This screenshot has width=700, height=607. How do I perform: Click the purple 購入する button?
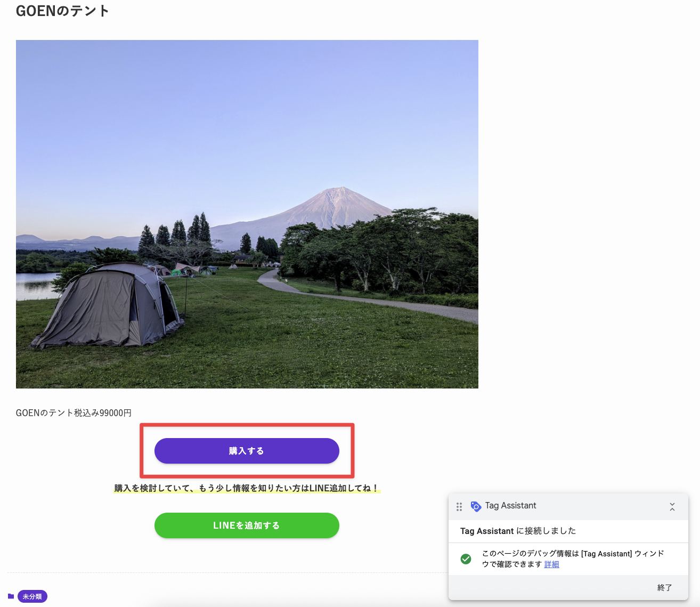[247, 451]
